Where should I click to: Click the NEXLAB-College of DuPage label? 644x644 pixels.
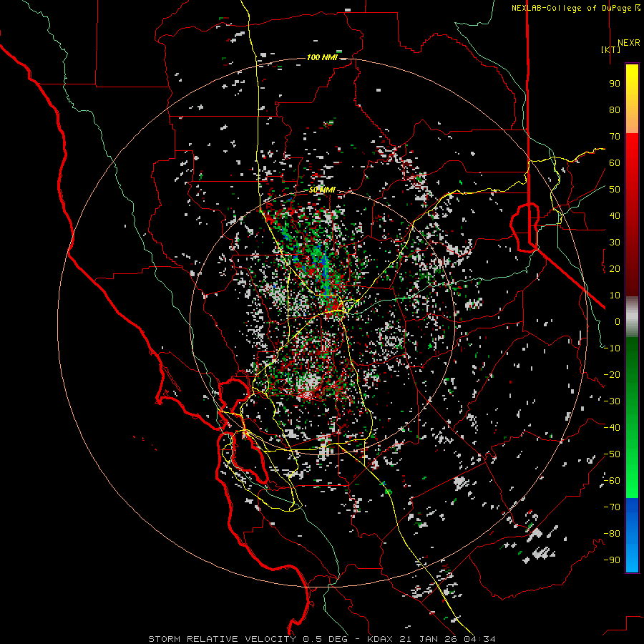[x=575, y=8]
